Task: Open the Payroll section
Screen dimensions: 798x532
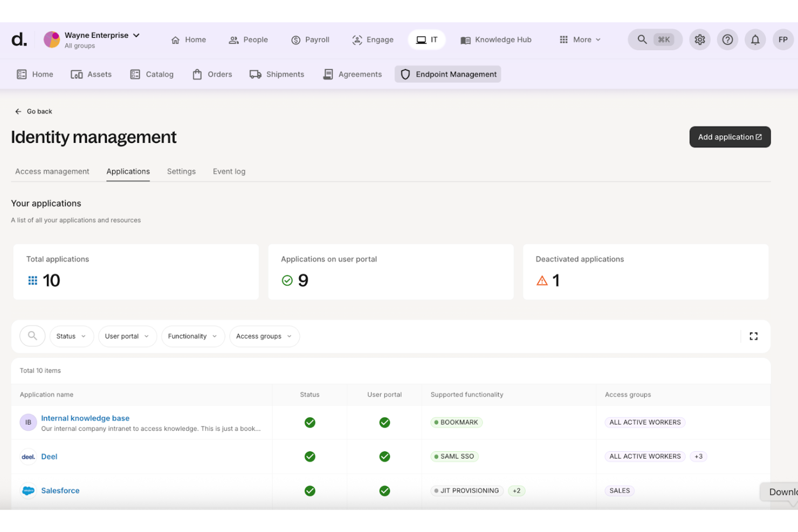Action: click(310, 39)
